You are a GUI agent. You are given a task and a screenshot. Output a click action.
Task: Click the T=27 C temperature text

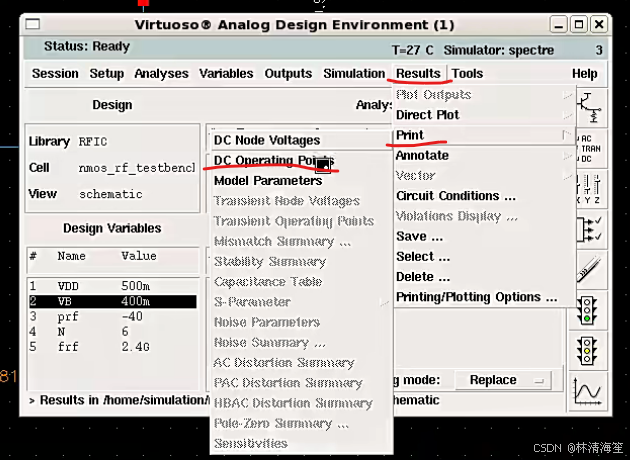pos(412,50)
